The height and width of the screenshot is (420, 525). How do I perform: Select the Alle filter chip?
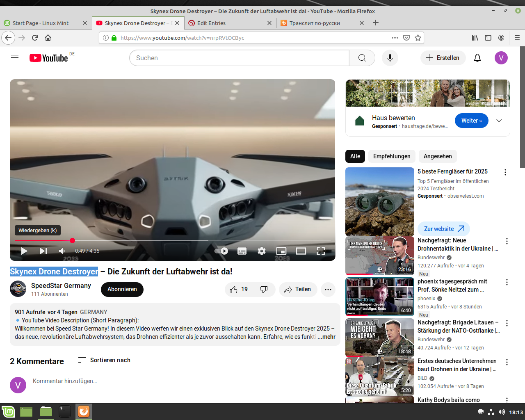[x=355, y=156]
